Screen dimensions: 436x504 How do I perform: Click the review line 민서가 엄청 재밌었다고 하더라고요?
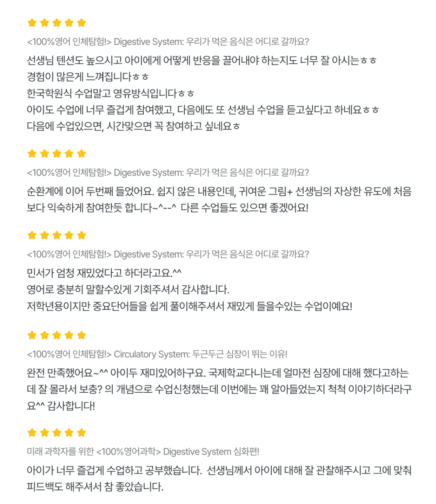pos(104,273)
